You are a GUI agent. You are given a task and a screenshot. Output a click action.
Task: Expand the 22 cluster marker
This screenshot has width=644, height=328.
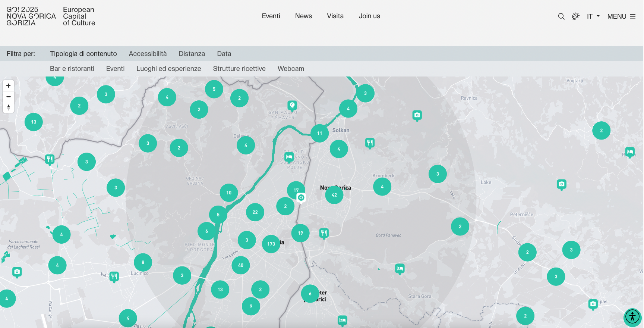pos(255,212)
